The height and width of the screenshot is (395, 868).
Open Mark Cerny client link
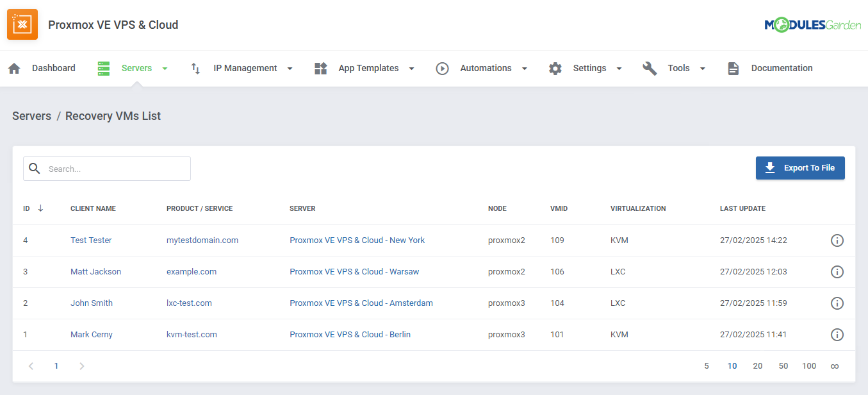(92, 335)
